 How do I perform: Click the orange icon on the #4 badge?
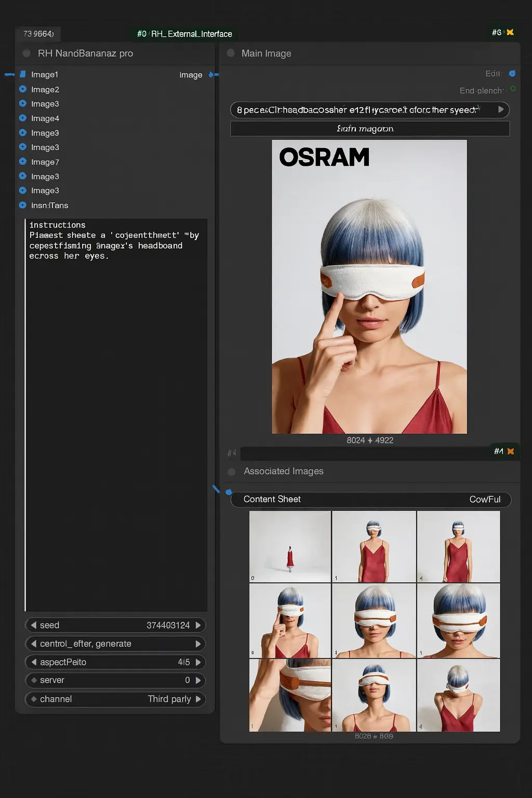(x=511, y=451)
